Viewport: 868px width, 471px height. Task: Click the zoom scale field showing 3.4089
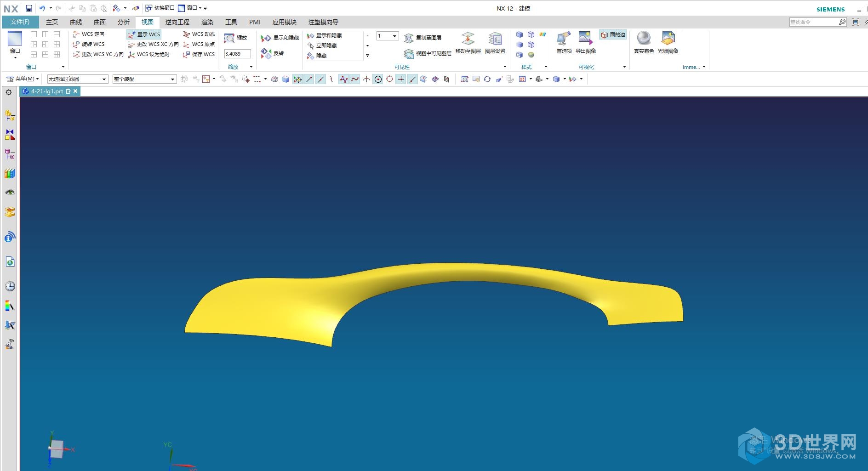point(237,54)
